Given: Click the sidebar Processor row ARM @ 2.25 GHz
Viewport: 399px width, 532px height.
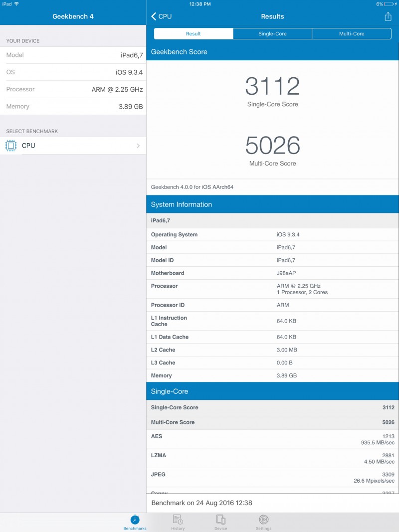Looking at the screenshot, I should click(73, 89).
